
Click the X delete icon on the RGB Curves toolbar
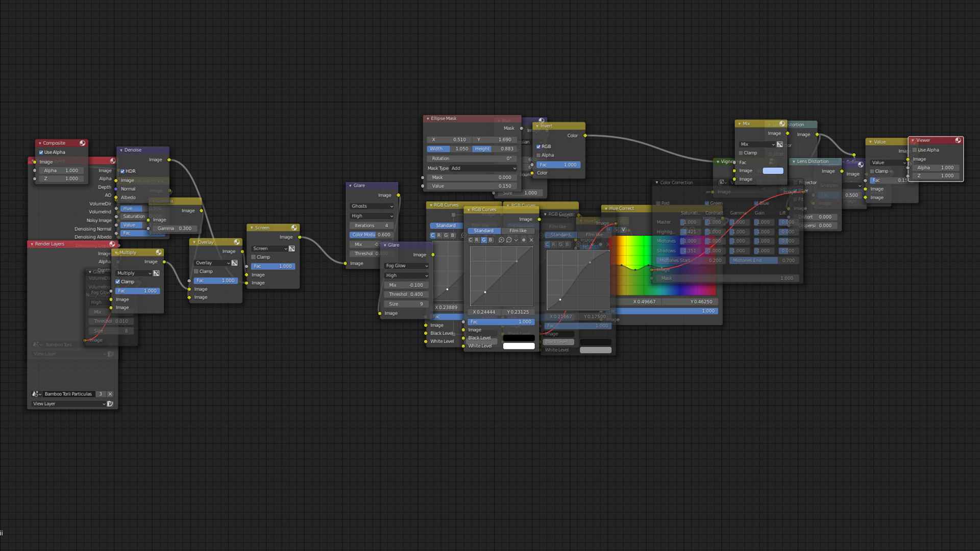tap(531, 240)
